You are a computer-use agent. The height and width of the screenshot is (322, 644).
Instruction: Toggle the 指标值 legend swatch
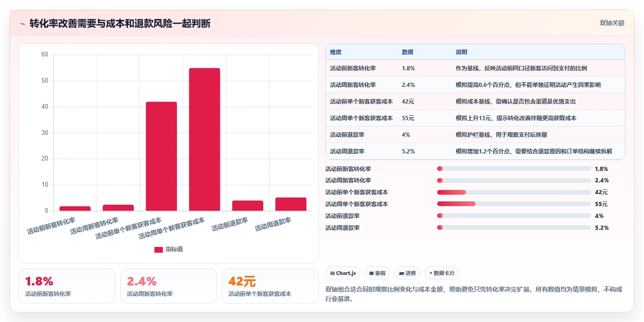[158, 249]
